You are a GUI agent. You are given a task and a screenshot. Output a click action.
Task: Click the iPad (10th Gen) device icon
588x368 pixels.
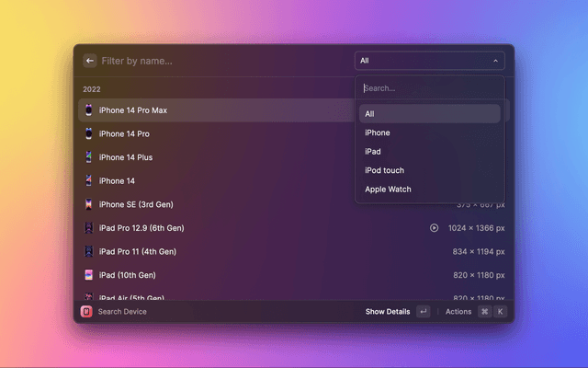pos(89,275)
